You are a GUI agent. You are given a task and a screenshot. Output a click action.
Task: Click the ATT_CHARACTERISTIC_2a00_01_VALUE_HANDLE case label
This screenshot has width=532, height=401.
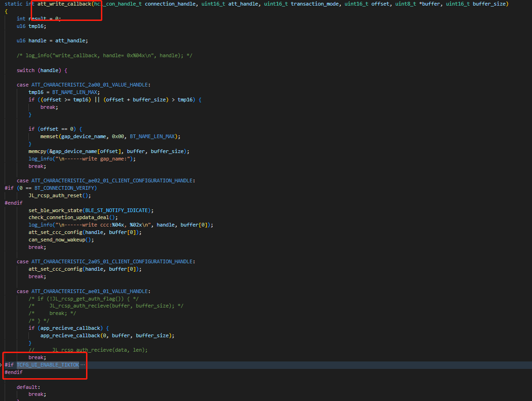(x=90, y=85)
